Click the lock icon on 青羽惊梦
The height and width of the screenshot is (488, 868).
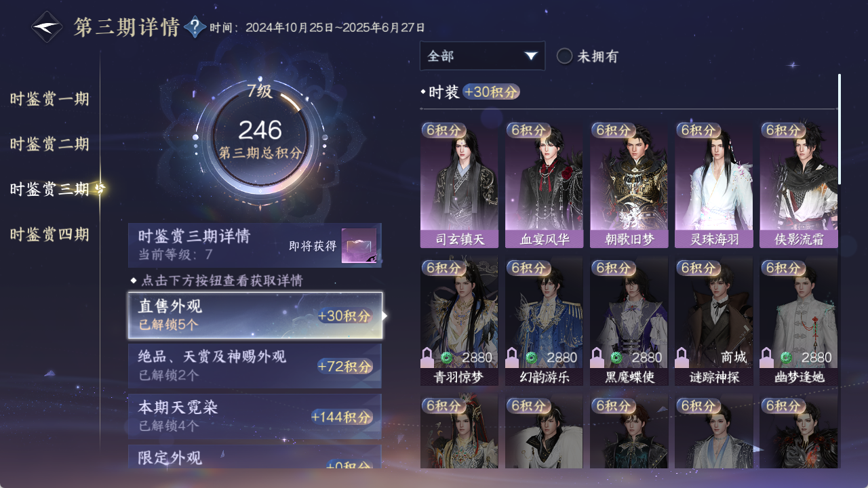[x=428, y=357]
